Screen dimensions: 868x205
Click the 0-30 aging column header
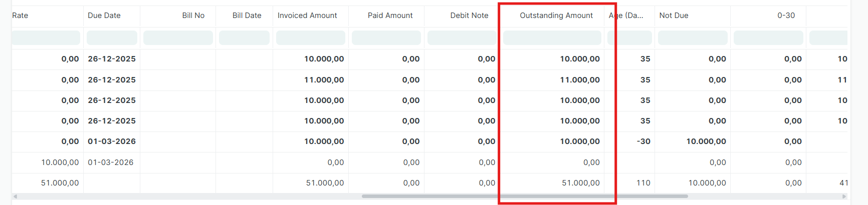(x=786, y=15)
